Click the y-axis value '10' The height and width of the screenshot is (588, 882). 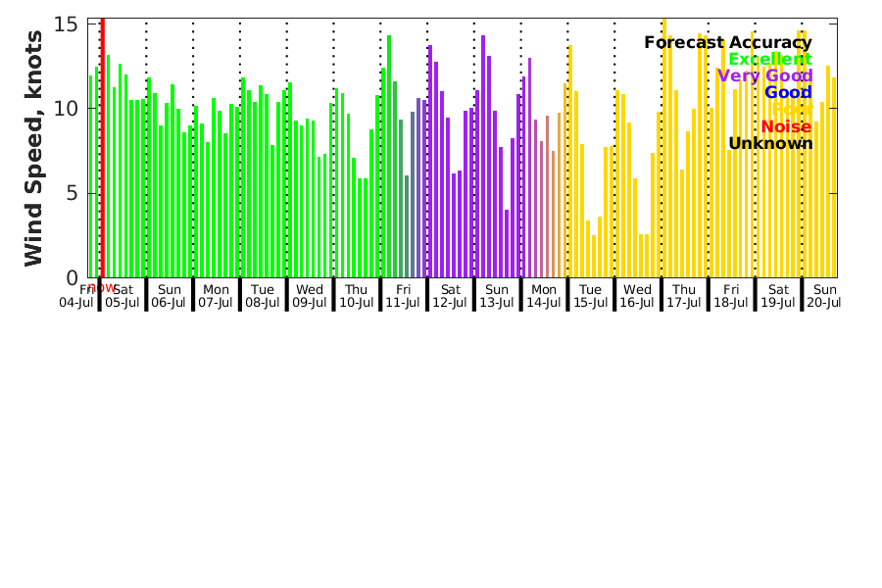coord(66,109)
